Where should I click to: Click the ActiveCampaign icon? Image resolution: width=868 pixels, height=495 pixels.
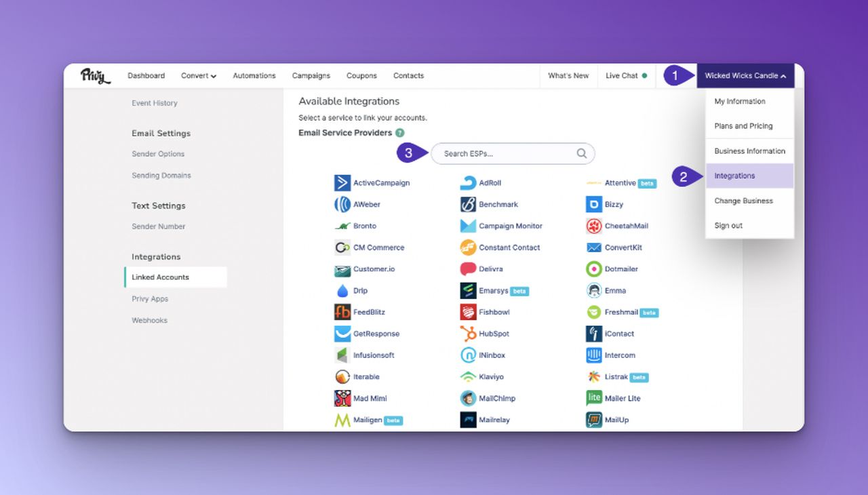tap(342, 183)
